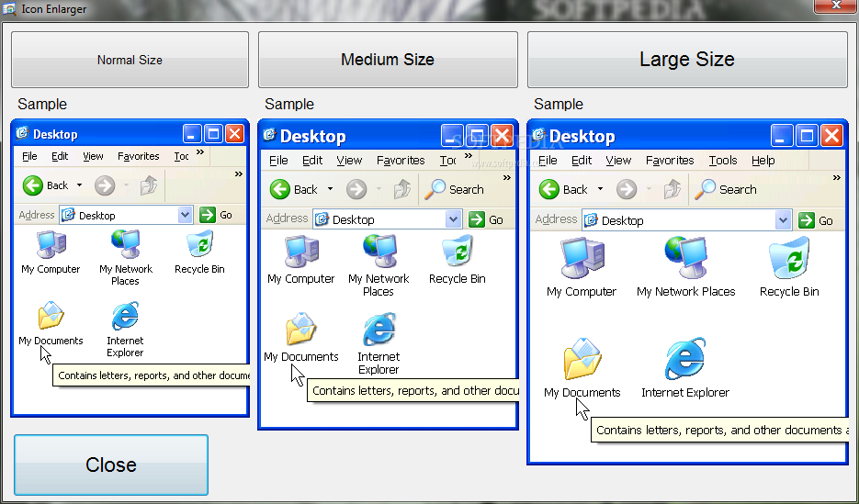Click the Search magnifier in the large sample
The height and width of the screenshot is (504, 859).
[705, 189]
